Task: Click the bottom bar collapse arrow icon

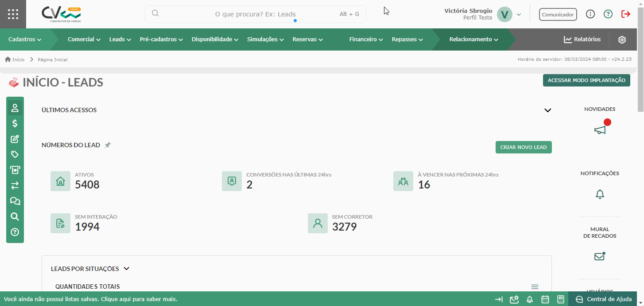Action: [x=499, y=299]
